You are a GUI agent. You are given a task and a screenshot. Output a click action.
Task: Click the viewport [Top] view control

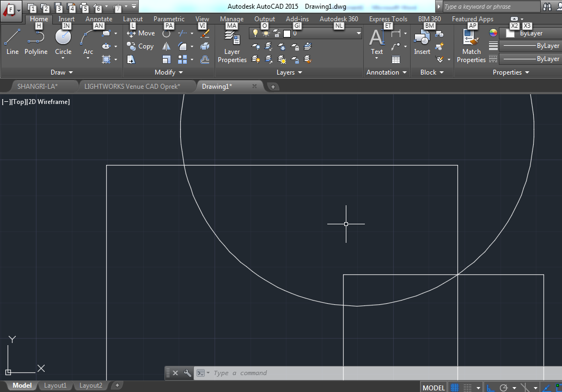pyautogui.click(x=19, y=102)
